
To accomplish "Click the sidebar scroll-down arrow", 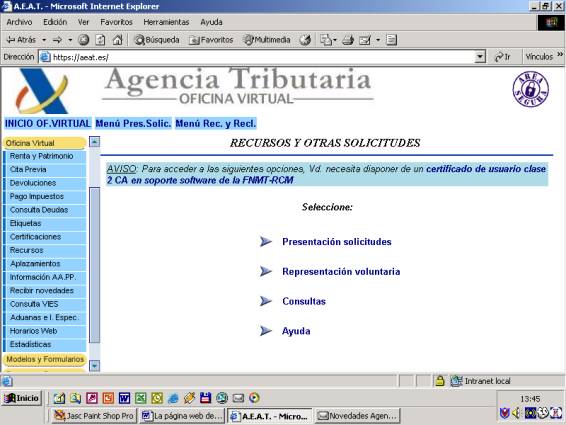I will 94,366.
